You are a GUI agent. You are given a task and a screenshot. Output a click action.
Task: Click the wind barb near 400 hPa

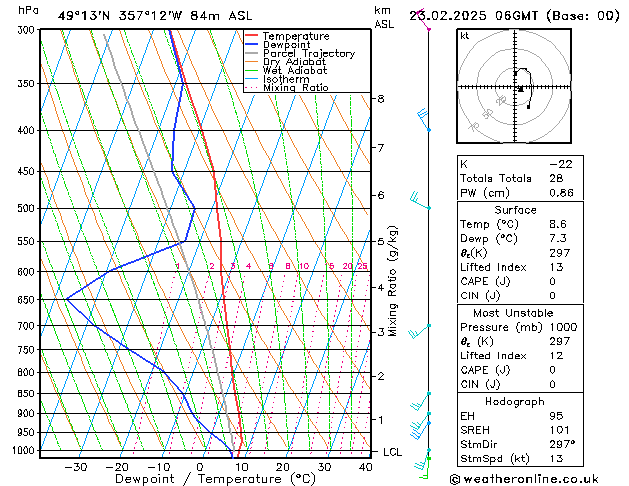(424, 121)
